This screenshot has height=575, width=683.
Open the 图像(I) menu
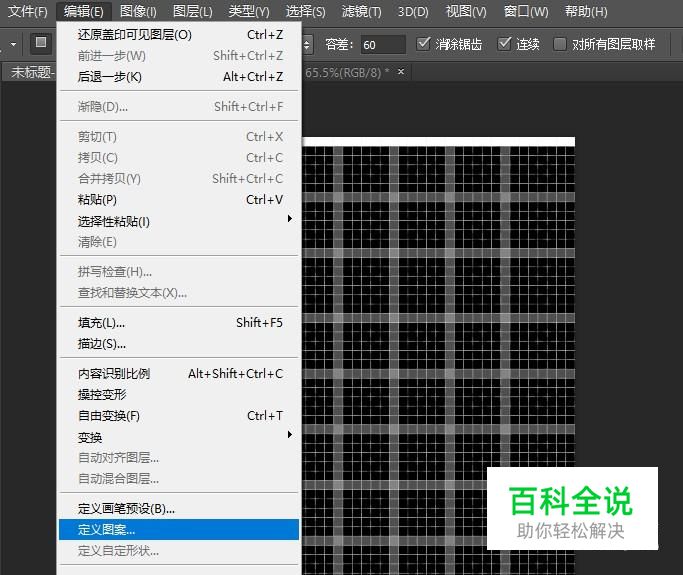(x=138, y=11)
